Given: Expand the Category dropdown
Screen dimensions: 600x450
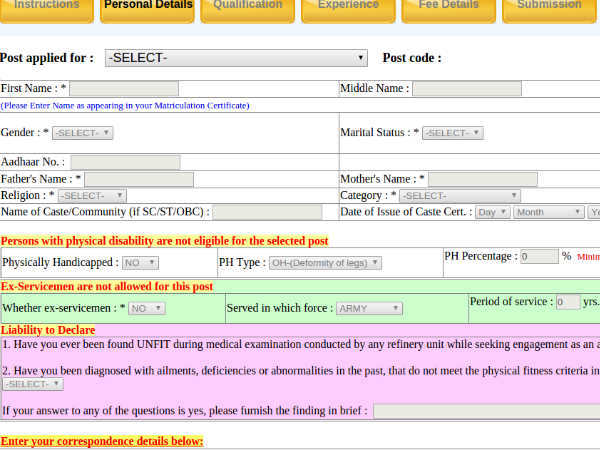Looking at the screenshot, I should tap(460, 196).
